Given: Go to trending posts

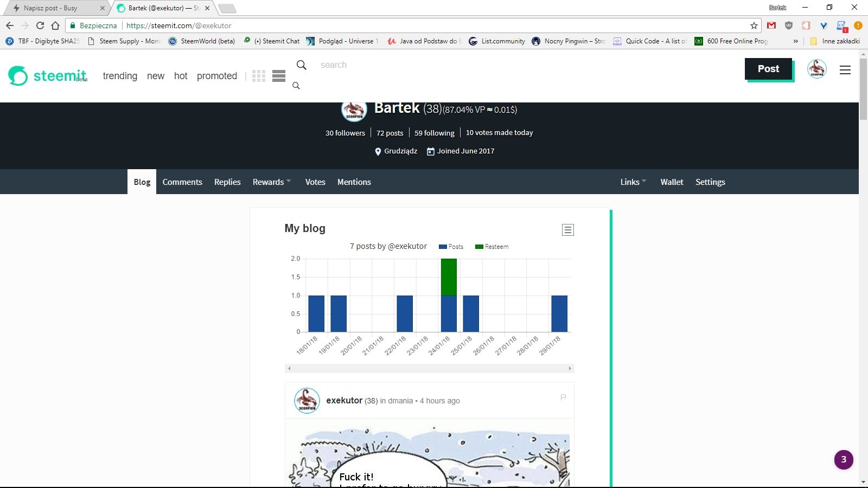Looking at the screenshot, I should pyautogui.click(x=120, y=76).
